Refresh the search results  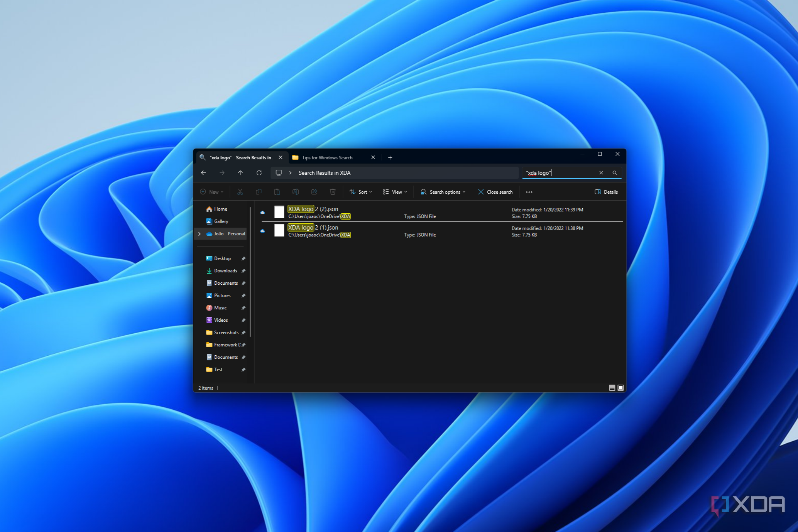point(259,173)
